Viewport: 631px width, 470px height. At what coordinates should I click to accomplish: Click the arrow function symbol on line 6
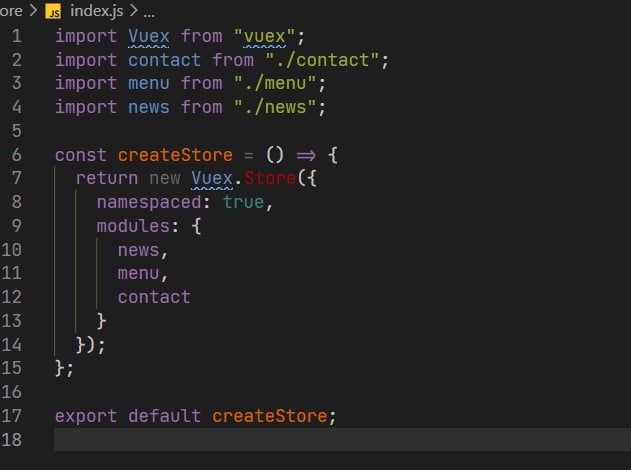306,155
